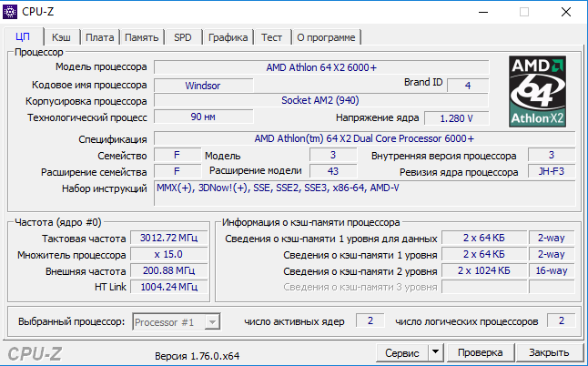The image size is (588, 366).
Task: Click the Спецификация value field
Action: coord(363,138)
